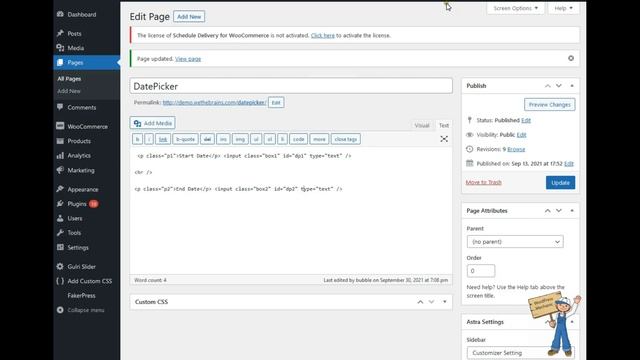Click the Add Media button
This screenshot has height=360, width=640.
click(x=153, y=123)
